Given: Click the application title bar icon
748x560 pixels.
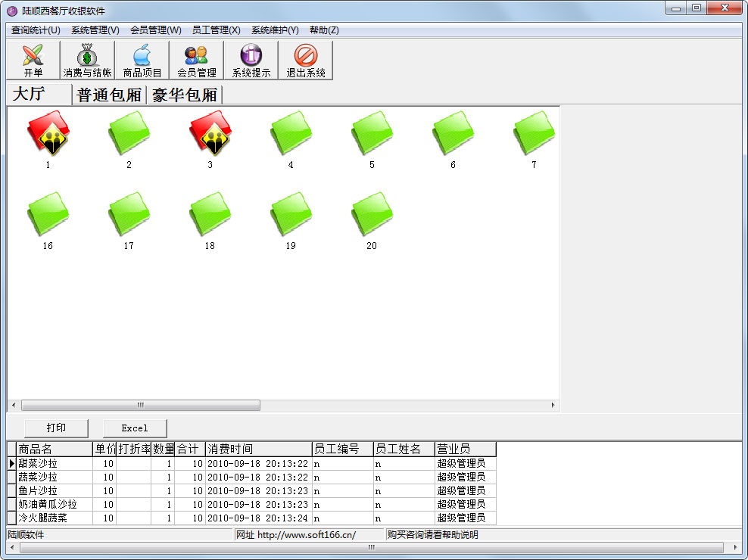Looking at the screenshot, I should pos(12,11).
